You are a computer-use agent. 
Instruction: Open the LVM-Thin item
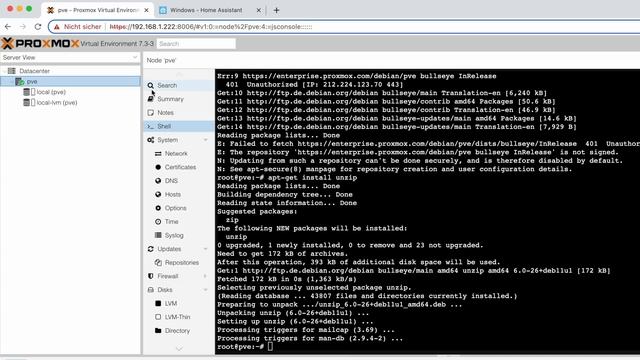coord(178,317)
